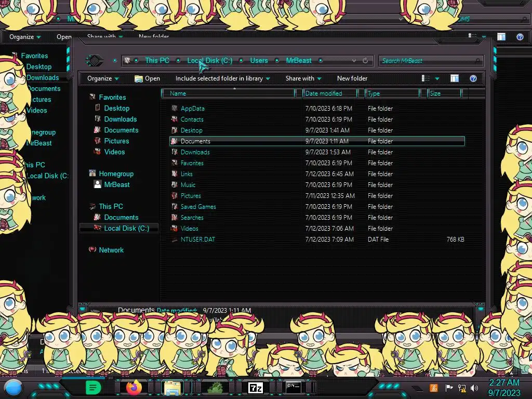Sort by the Size column header
This screenshot has width=532, height=399.
point(444,94)
